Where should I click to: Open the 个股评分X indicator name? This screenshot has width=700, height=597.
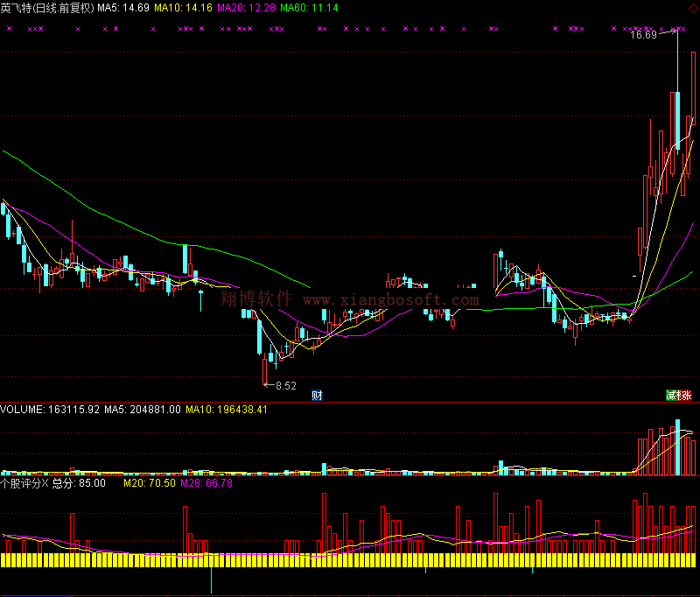tap(24, 482)
